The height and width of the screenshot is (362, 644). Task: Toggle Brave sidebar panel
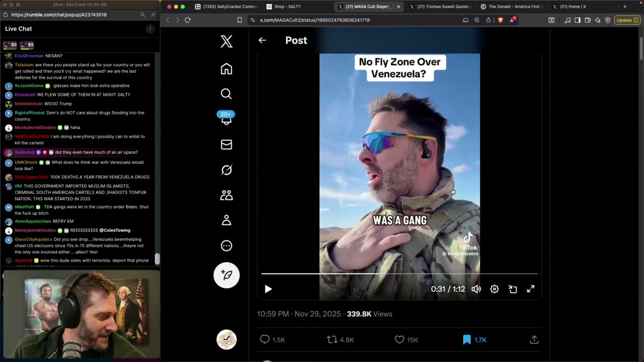click(578, 20)
